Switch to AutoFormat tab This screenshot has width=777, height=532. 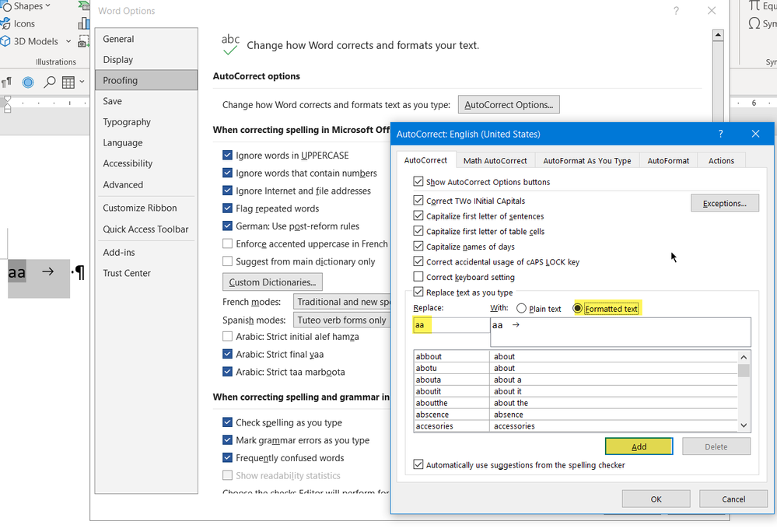point(668,160)
